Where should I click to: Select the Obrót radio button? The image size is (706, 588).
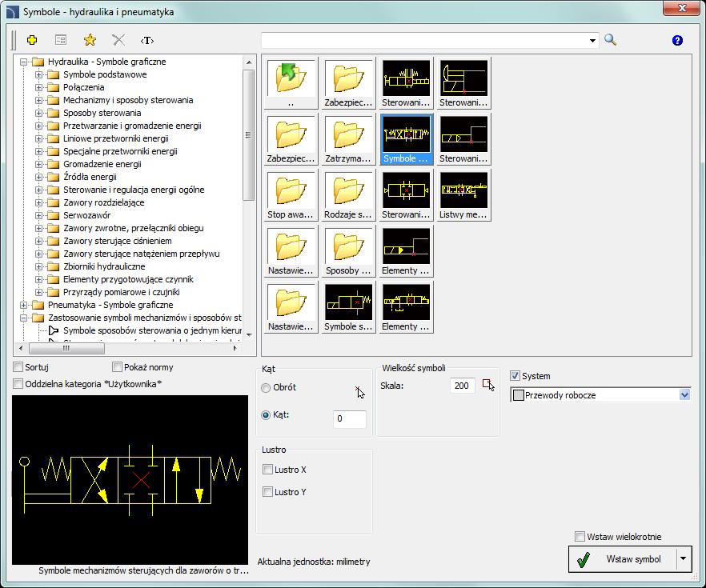pos(266,387)
